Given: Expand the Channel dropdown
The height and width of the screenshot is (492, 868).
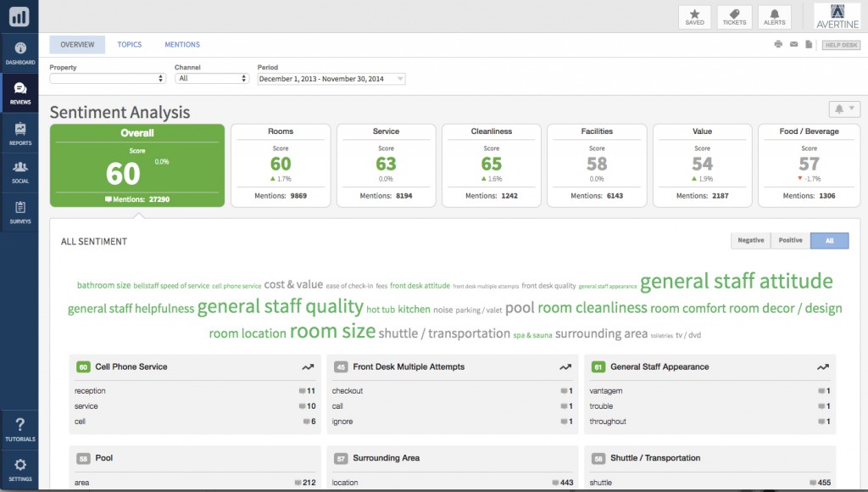Looking at the screenshot, I should [211, 79].
